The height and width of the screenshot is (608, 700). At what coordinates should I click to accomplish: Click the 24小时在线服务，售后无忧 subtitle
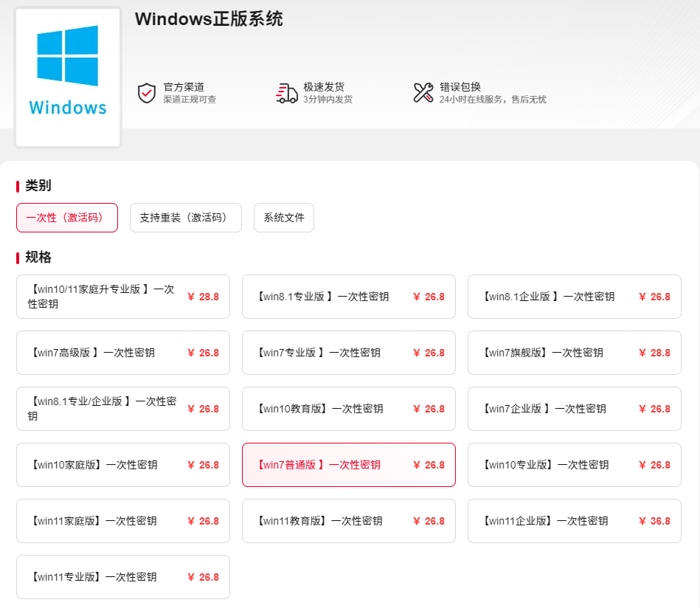[493, 99]
